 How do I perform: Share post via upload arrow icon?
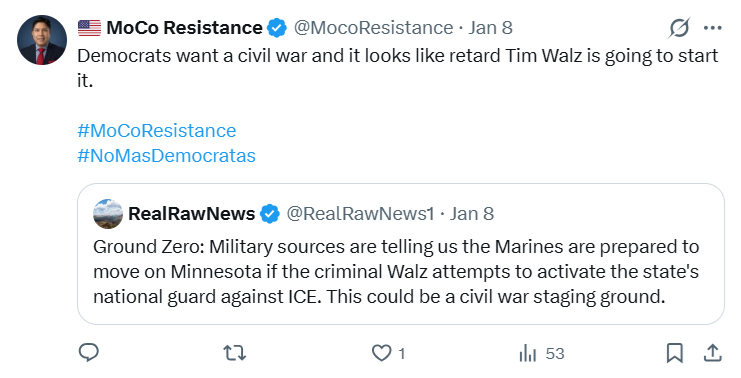pos(712,353)
